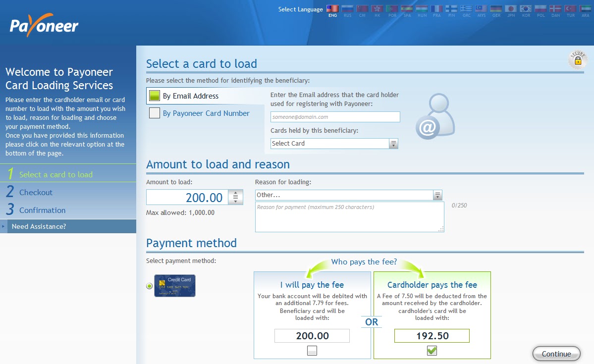594x364 pixels.
Task: Choose the German GER flag icon
Action: pos(496,8)
